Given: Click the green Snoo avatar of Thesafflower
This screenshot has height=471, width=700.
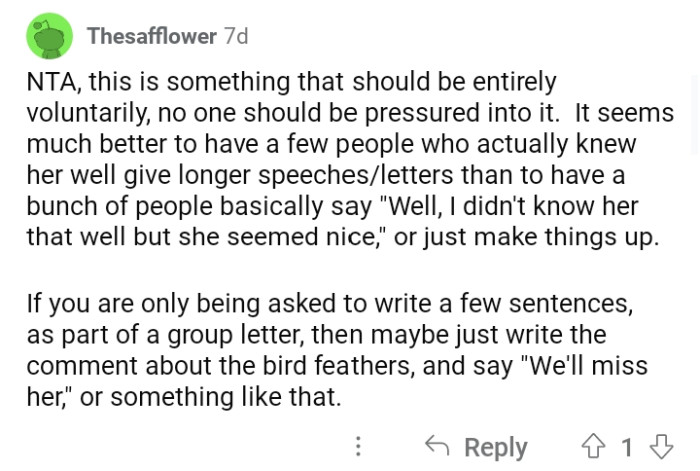Looking at the screenshot, I should [47, 36].
